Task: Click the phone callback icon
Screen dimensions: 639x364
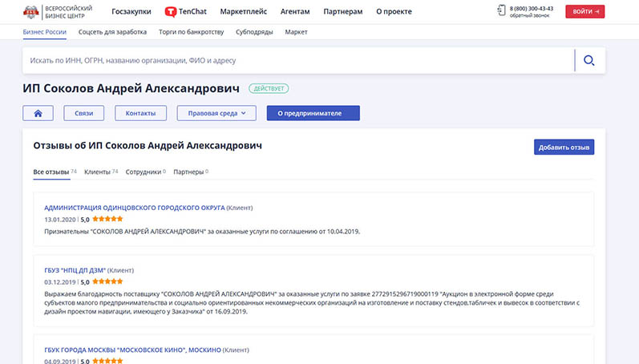Action: point(501,11)
